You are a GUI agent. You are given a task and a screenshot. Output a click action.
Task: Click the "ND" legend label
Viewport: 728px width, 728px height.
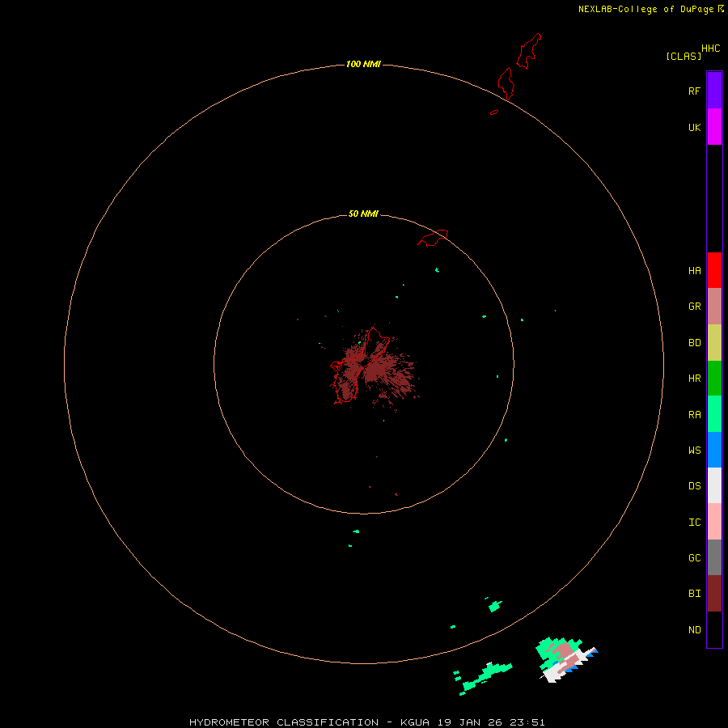(694, 630)
